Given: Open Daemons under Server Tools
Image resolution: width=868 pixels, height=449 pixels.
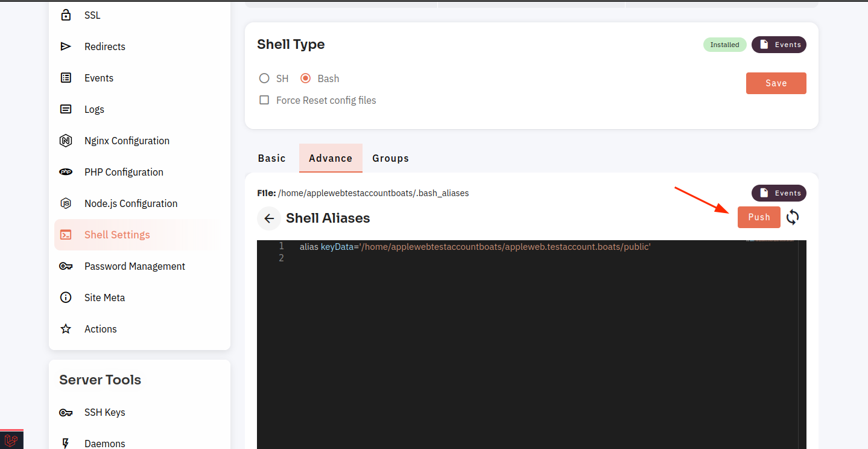Looking at the screenshot, I should point(139,442).
